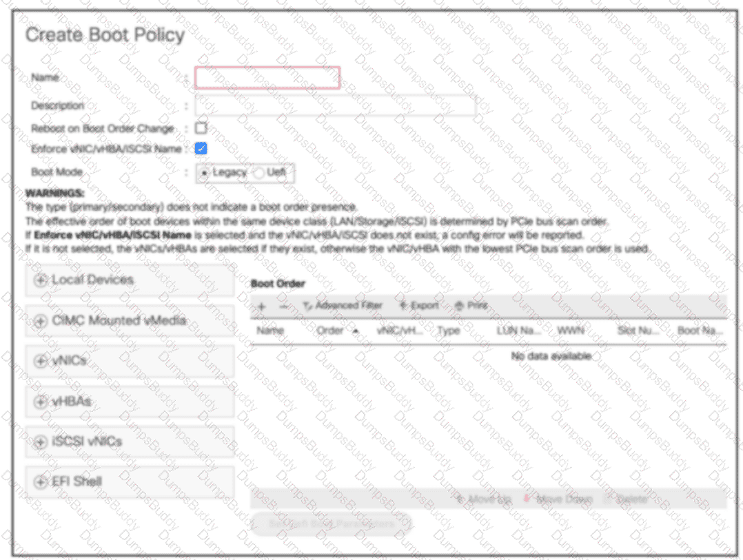Expand the iSCSI vNICs section
The height and width of the screenshot is (560, 743).
pos(40,442)
